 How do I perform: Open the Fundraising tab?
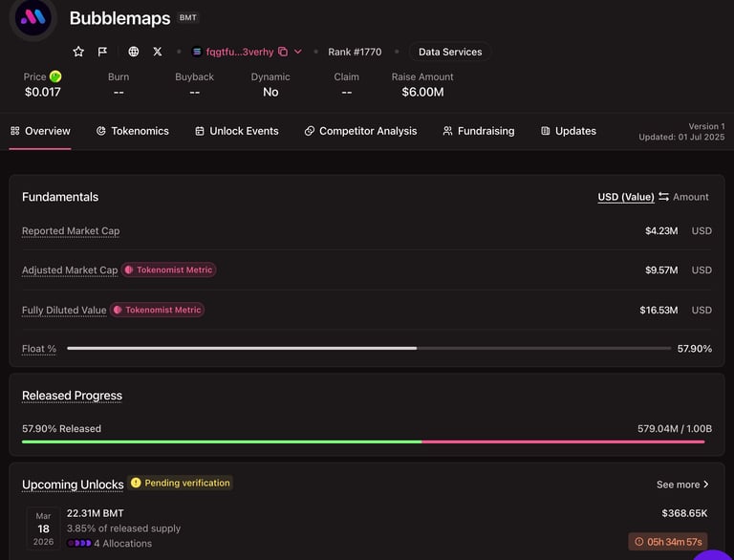coord(479,131)
